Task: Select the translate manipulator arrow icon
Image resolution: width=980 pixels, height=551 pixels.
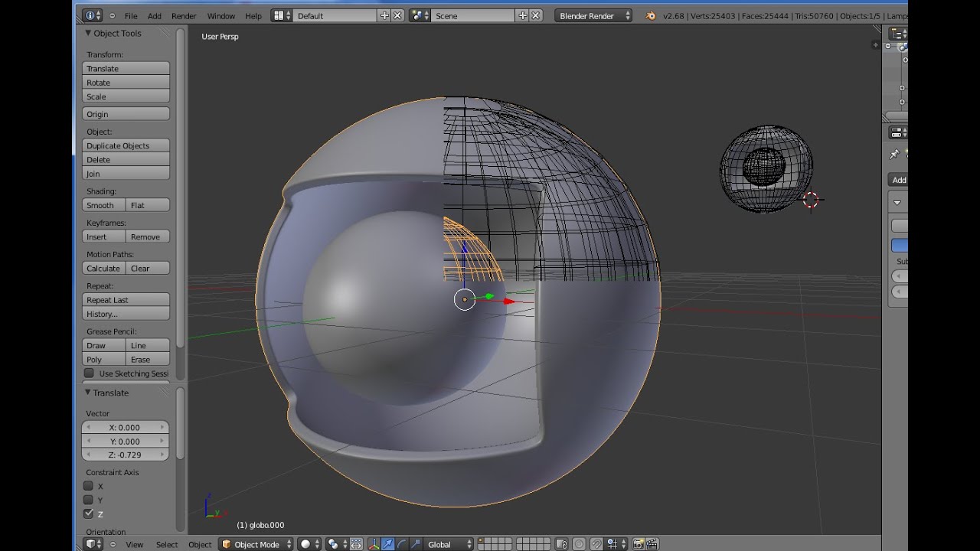Action: 387,544
